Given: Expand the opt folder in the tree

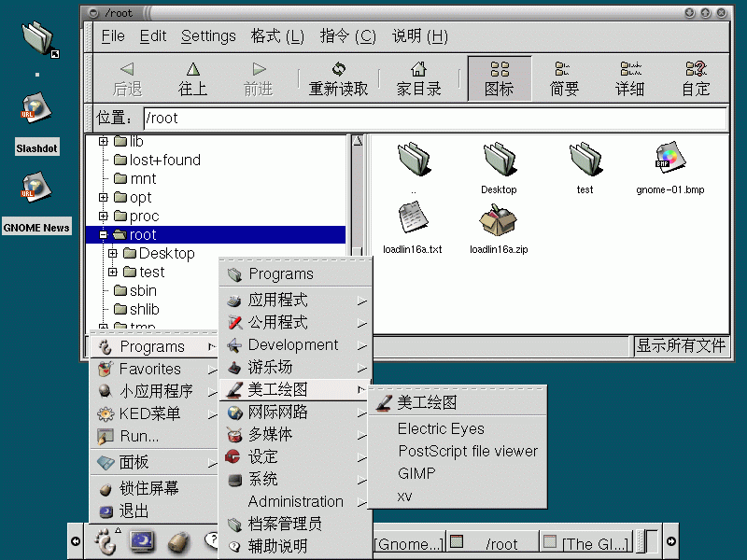Looking at the screenshot, I should pos(103,197).
